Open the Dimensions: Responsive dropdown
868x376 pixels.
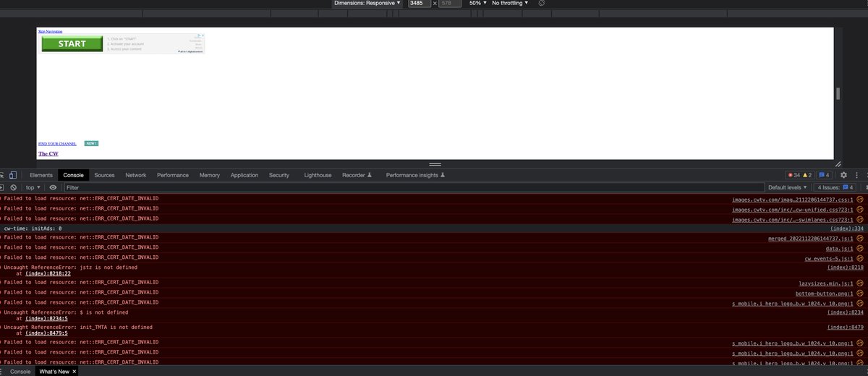tap(367, 3)
